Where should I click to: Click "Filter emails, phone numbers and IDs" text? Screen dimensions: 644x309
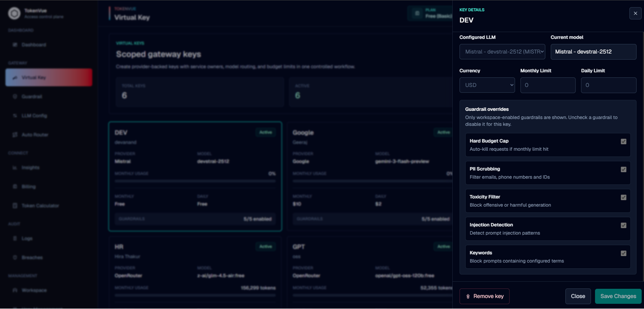(509, 177)
